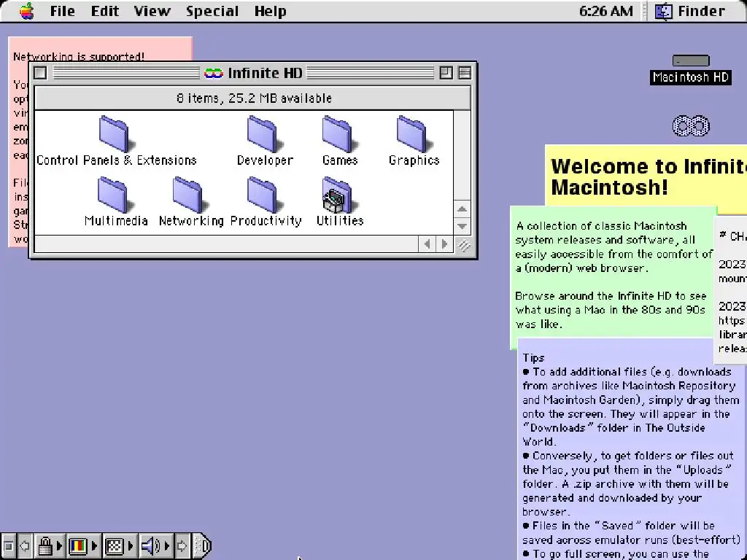747x560 pixels.
Task: Expand the color depth module arrow
Action: 94,545
